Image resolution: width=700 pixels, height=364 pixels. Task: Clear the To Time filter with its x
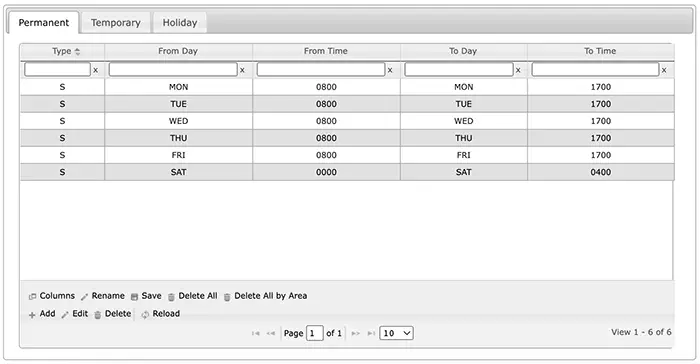click(664, 70)
